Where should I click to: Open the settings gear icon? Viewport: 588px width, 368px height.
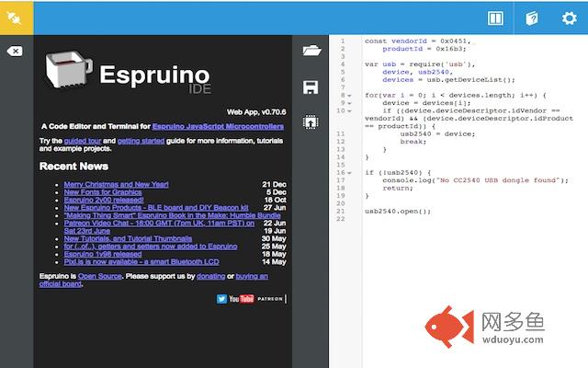tap(569, 17)
